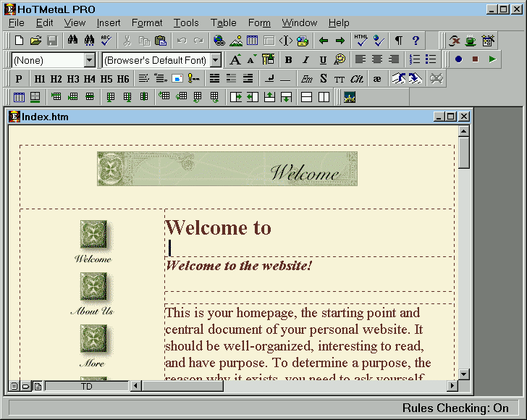Click horizontal scrollbar left arrow
Screen dimensions: 527x420
pos(135,386)
